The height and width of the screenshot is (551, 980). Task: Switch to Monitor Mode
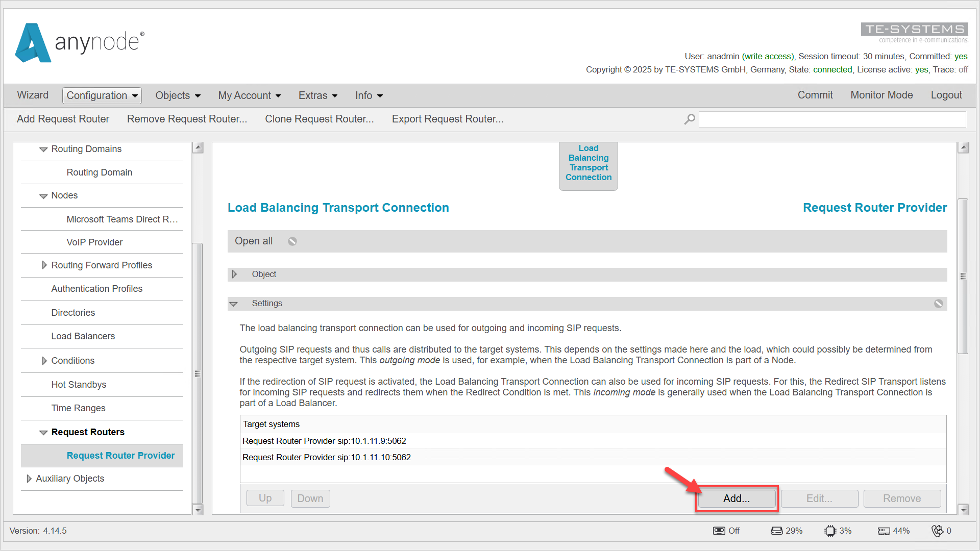tap(881, 95)
